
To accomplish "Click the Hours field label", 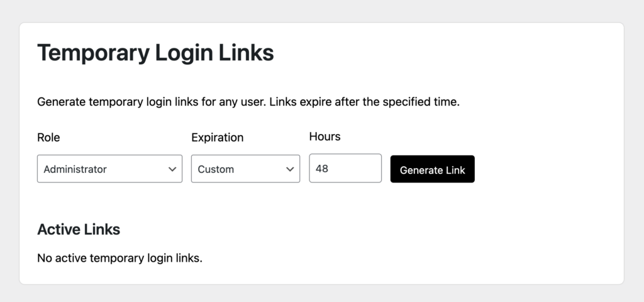I will click(325, 137).
